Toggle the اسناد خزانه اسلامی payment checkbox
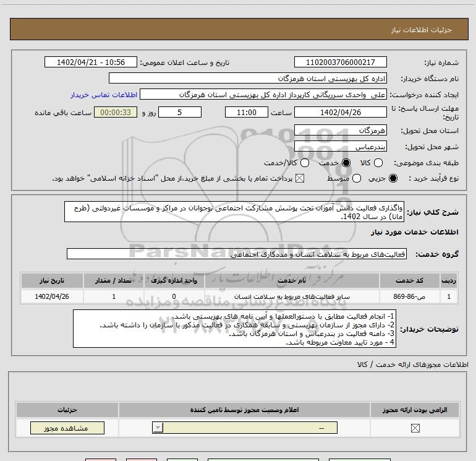 click(300, 178)
